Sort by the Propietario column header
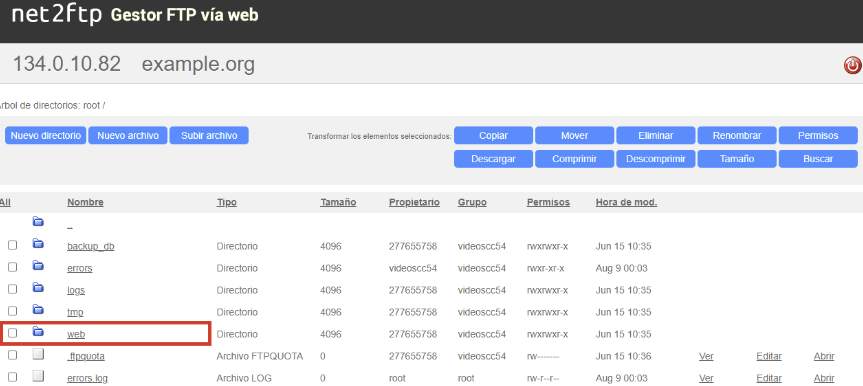863x386 pixels. [x=414, y=202]
